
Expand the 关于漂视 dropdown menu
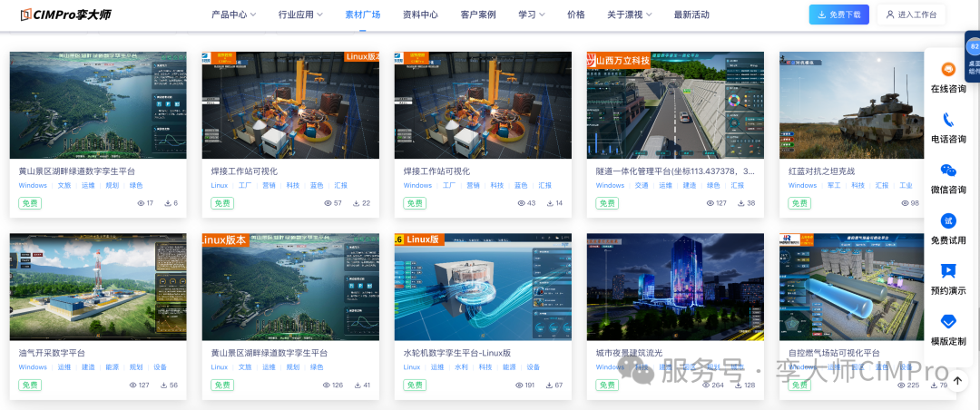coord(630,15)
